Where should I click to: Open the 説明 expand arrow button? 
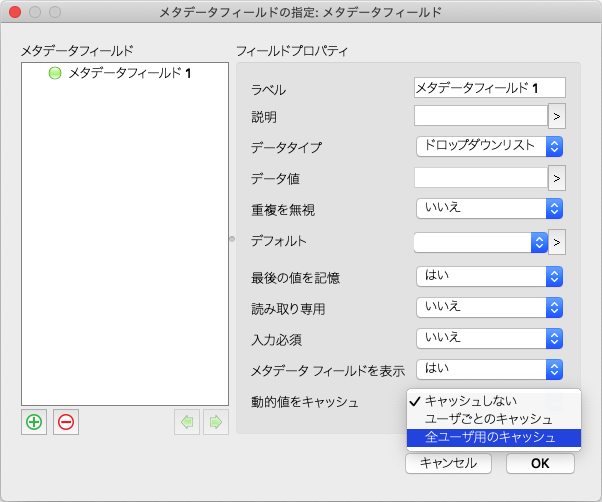(557, 116)
